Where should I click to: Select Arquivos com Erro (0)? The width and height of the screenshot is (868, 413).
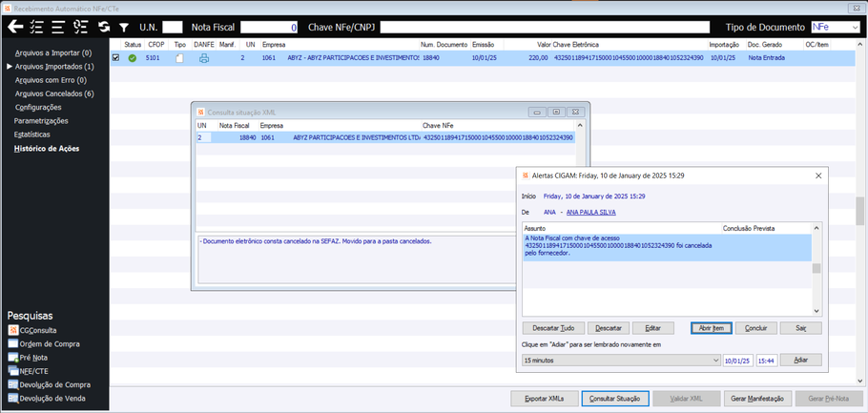pyautogui.click(x=51, y=80)
